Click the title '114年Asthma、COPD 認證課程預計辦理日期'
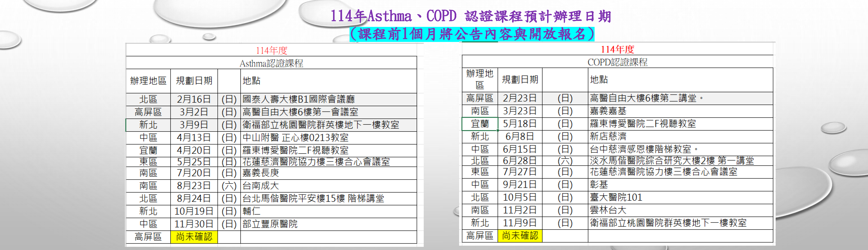The width and height of the screenshot is (868, 250). 470,16
